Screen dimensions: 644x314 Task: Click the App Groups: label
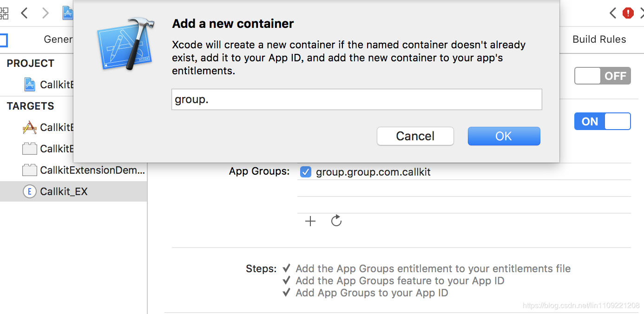[259, 171]
